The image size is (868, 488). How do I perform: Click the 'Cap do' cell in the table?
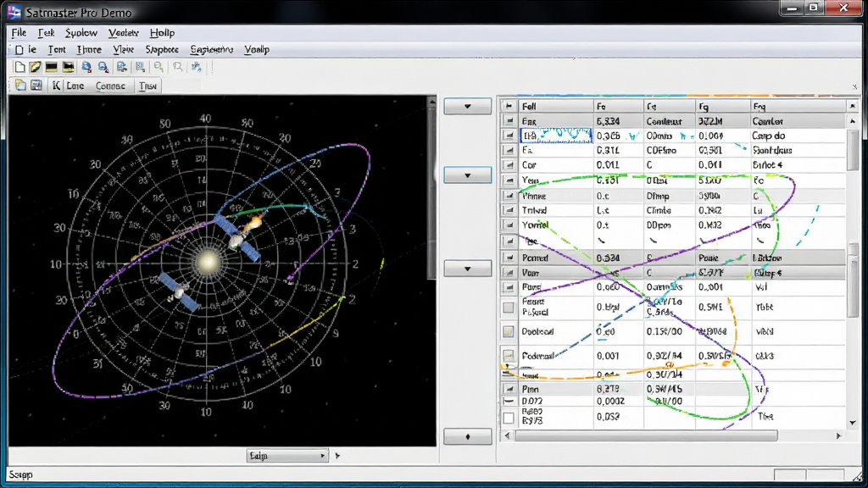pos(798,136)
